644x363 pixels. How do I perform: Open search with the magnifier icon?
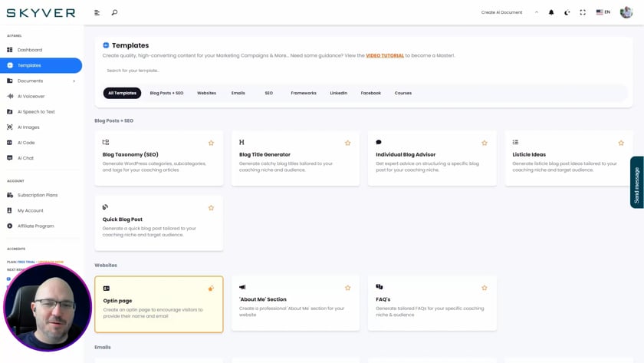114,12
